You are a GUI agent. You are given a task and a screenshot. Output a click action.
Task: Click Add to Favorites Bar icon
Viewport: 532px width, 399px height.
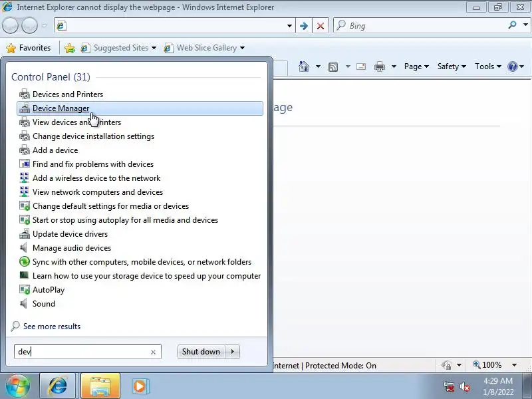click(70, 48)
